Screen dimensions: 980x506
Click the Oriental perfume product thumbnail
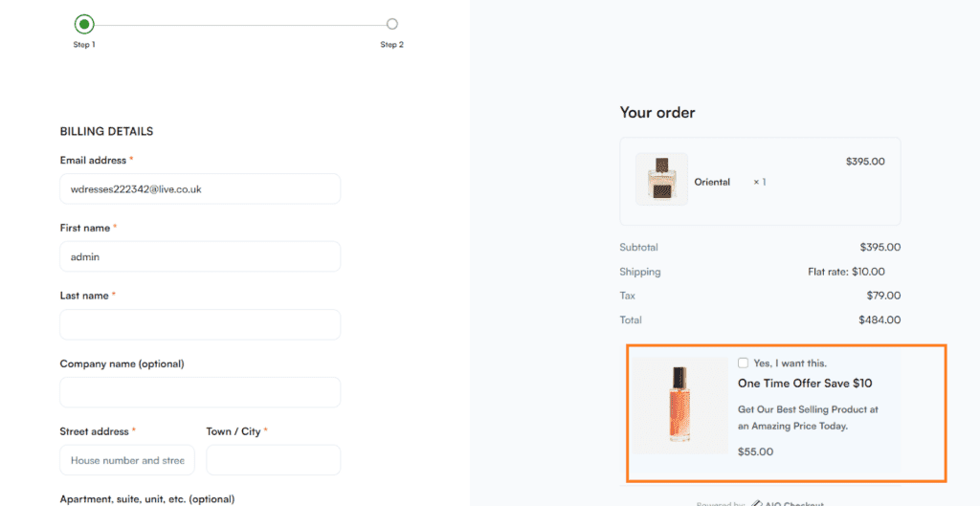coord(662,179)
